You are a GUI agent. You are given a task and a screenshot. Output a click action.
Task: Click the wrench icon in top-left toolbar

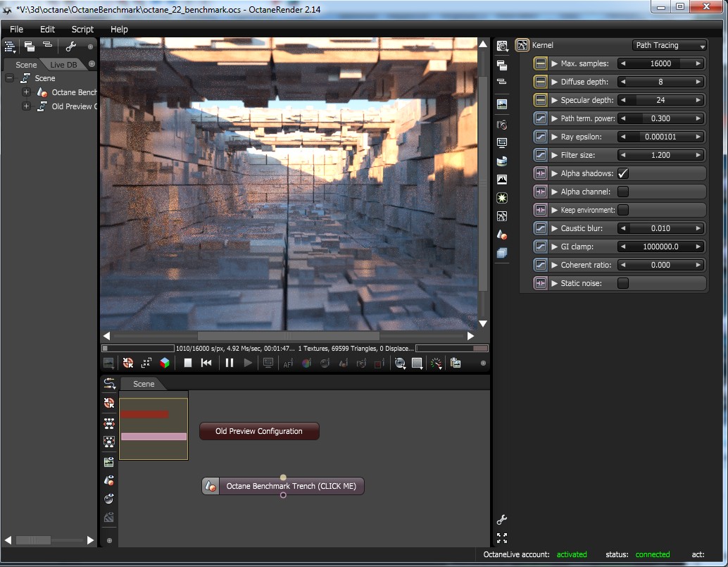coord(70,46)
